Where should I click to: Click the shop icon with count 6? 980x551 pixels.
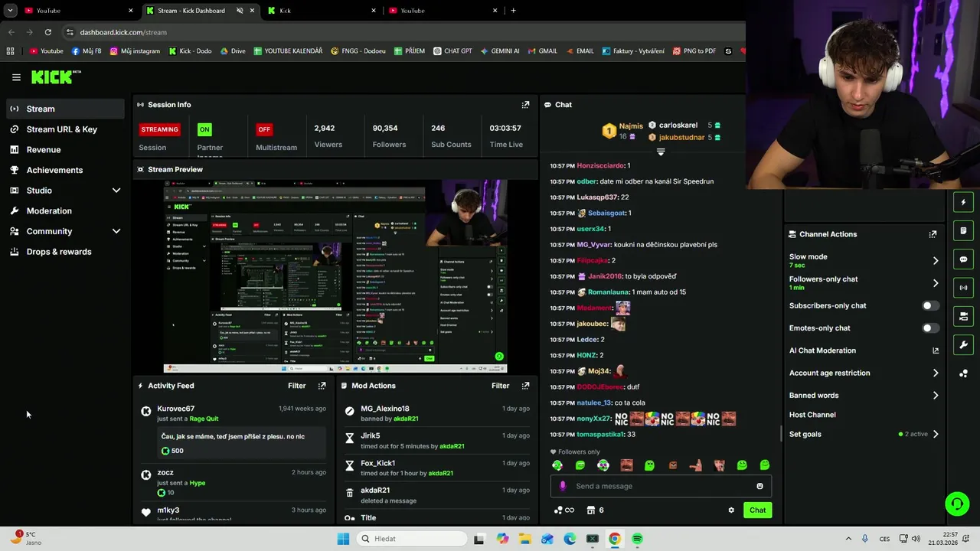[x=595, y=510]
